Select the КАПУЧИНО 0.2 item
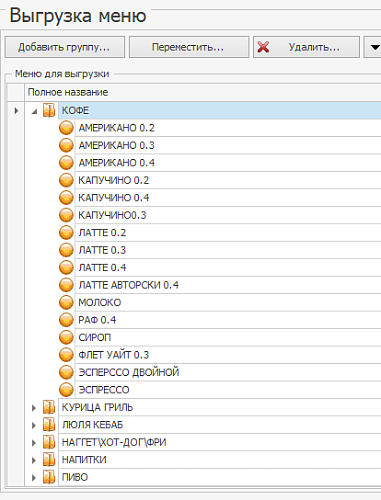The height and width of the screenshot is (500, 381). pos(228,180)
